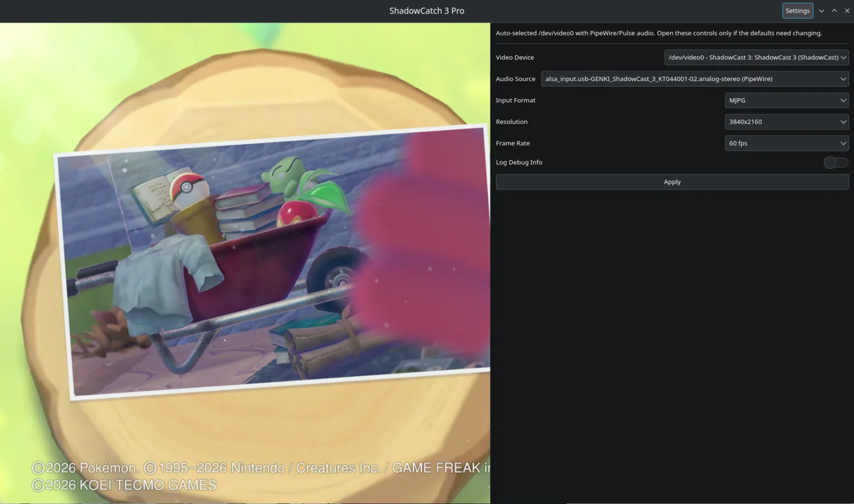The height and width of the screenshot is (504, 854).
Task: Click the 'ShadowCatch 3 Pro' window title
Action: [x=427, y=11]
